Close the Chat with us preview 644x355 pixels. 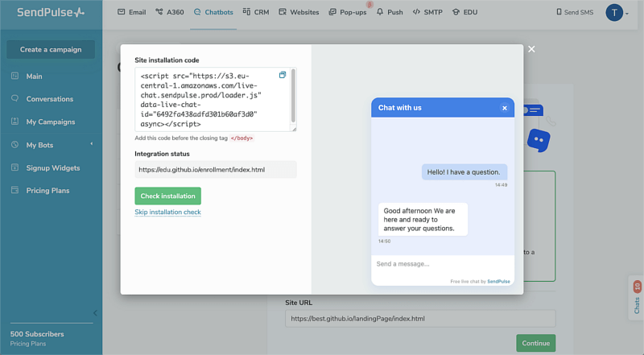pos(505,108)
